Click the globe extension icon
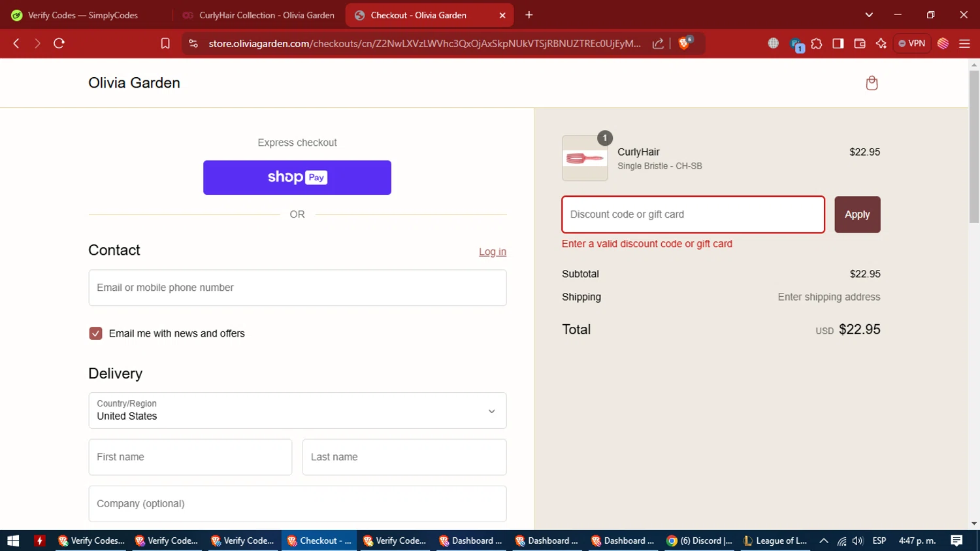Image resolution: width=980 pixels, height=551 pixels. tap(774, 43)
